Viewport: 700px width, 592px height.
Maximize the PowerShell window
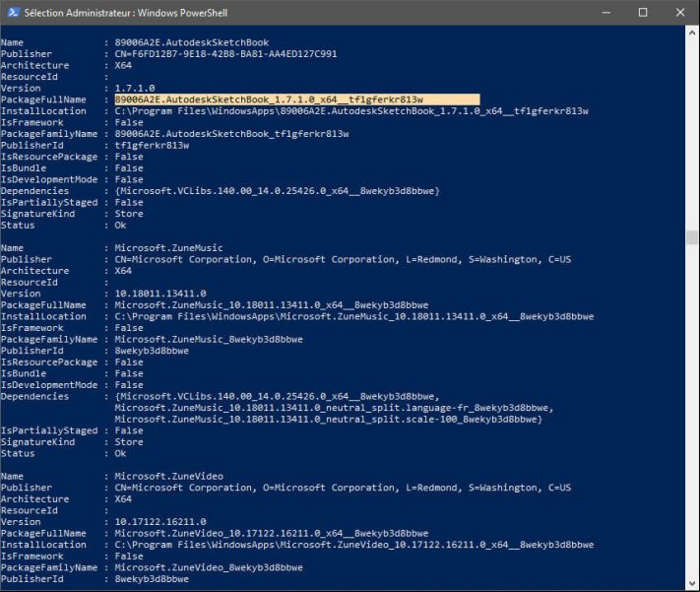click(x=643, y=13)
